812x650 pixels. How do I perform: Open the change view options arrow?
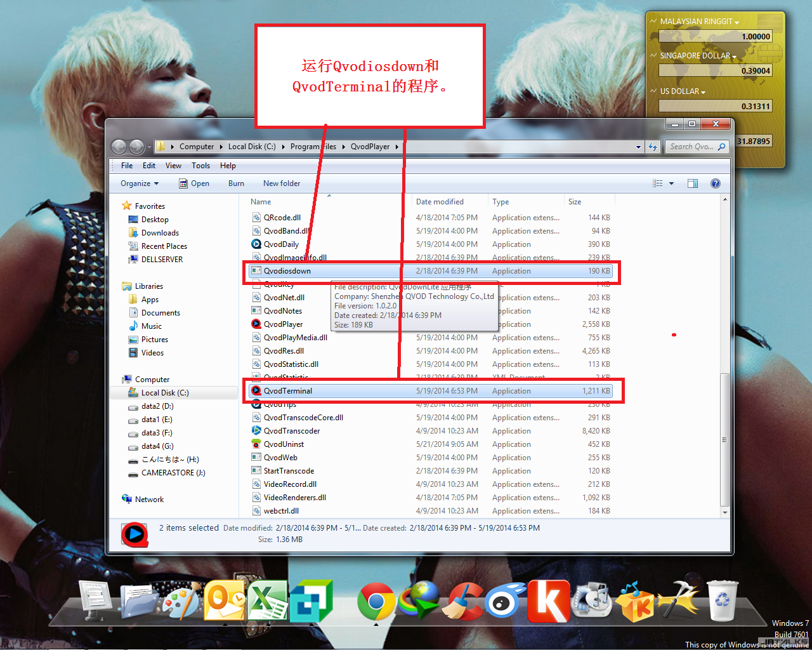click(671, 183)
